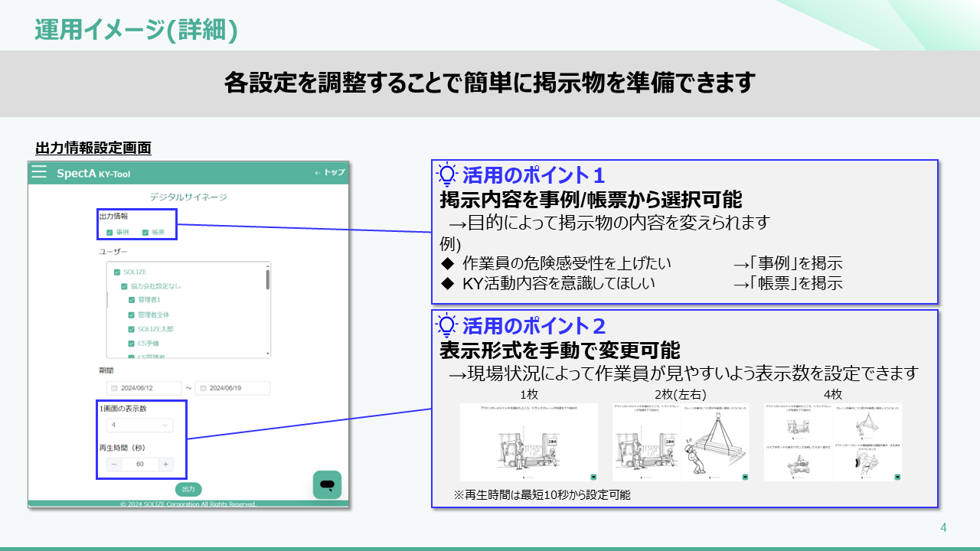
Task: Click the lightbulb icon beside 活用のポイント2
Action: pyautogui.click(x=446, y=325)
